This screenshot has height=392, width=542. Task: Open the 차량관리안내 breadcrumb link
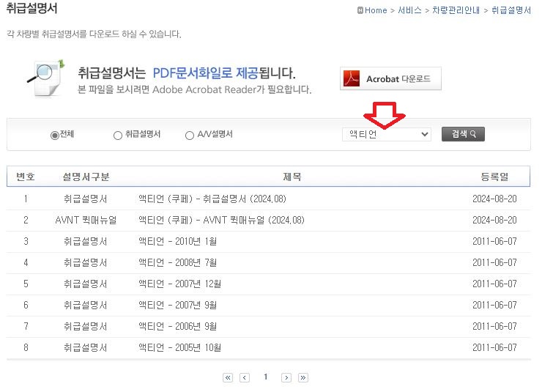tap(456, 10)
